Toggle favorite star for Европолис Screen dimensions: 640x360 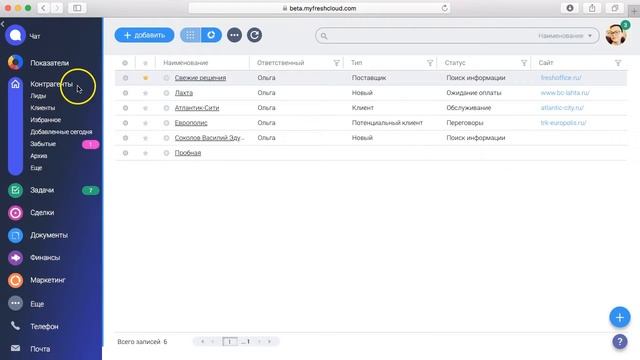tap(145, 123)
